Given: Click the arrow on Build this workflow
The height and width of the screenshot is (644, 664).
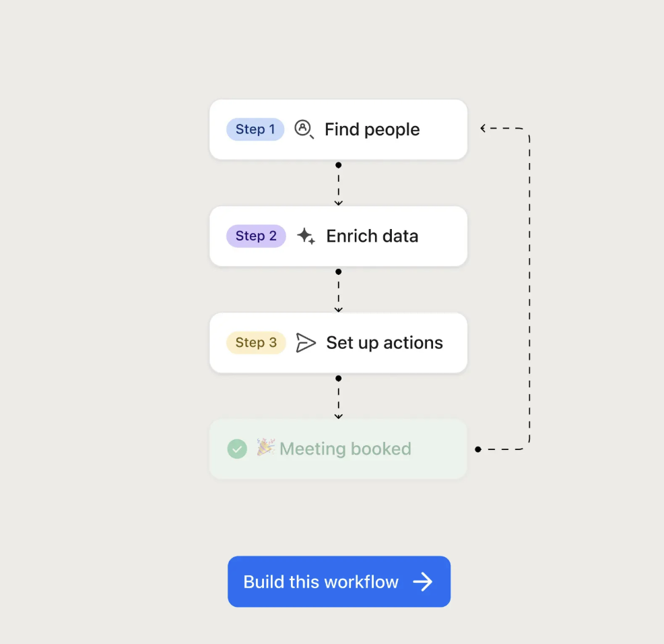Looking at the screenshot, I should 423,582.
